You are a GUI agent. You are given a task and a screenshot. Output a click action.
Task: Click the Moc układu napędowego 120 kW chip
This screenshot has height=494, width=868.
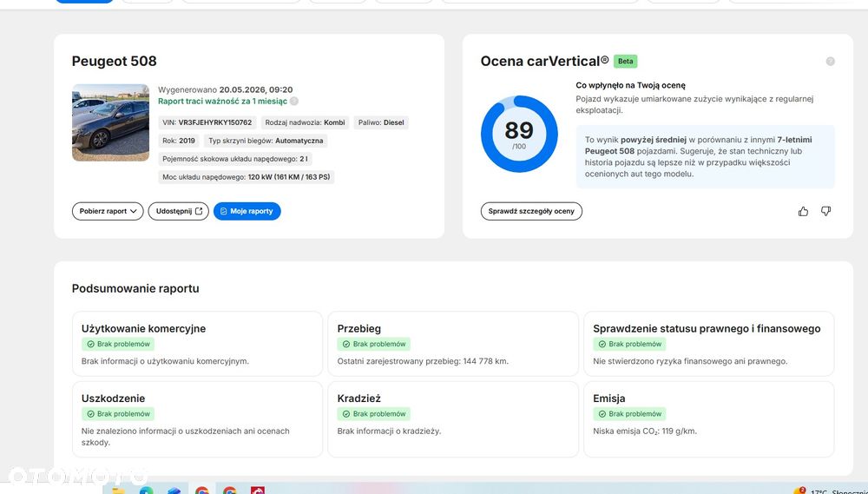coord(246,177)
